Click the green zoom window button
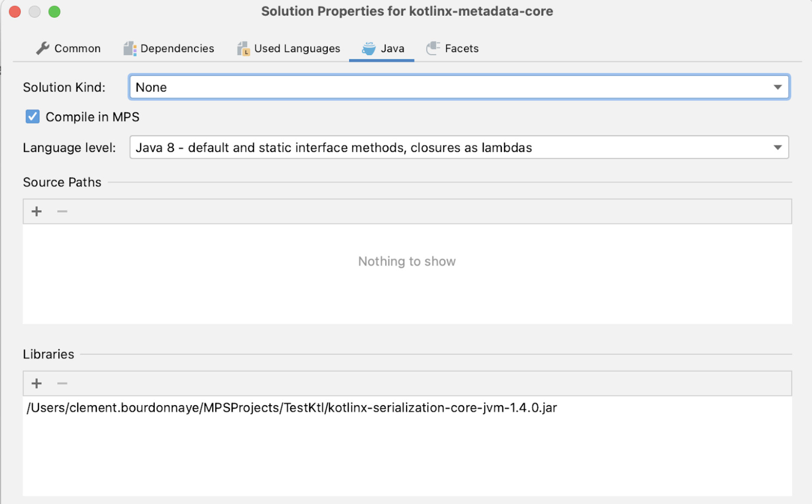Image resolution: width=812 pixels, height=504 pixels. 55,12
